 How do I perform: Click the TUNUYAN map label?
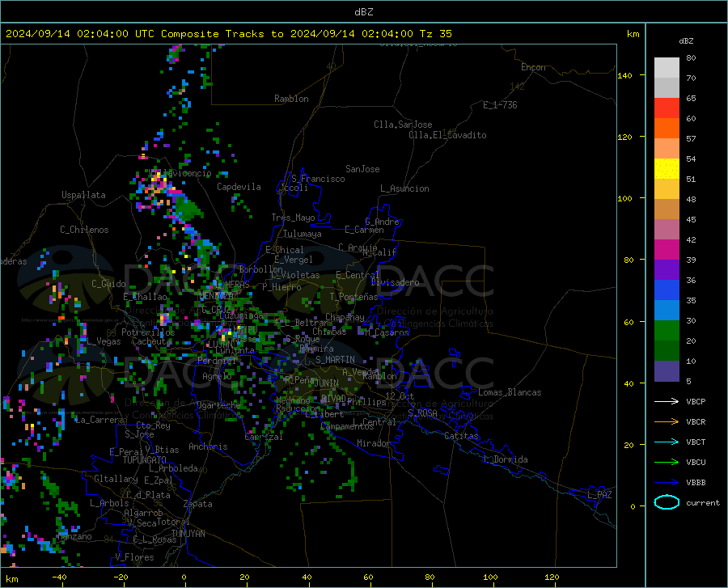tap(188, 534)
